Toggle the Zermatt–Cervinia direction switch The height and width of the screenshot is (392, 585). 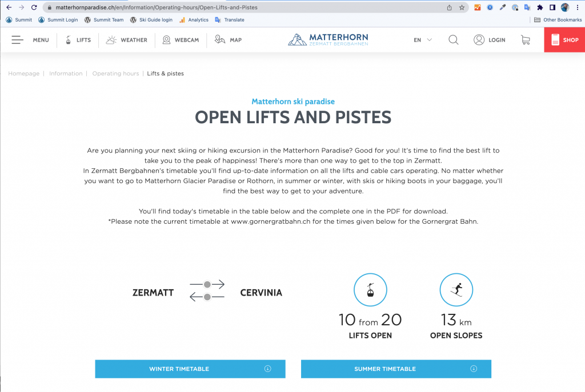pyautogui.click(x=207, y=290)
